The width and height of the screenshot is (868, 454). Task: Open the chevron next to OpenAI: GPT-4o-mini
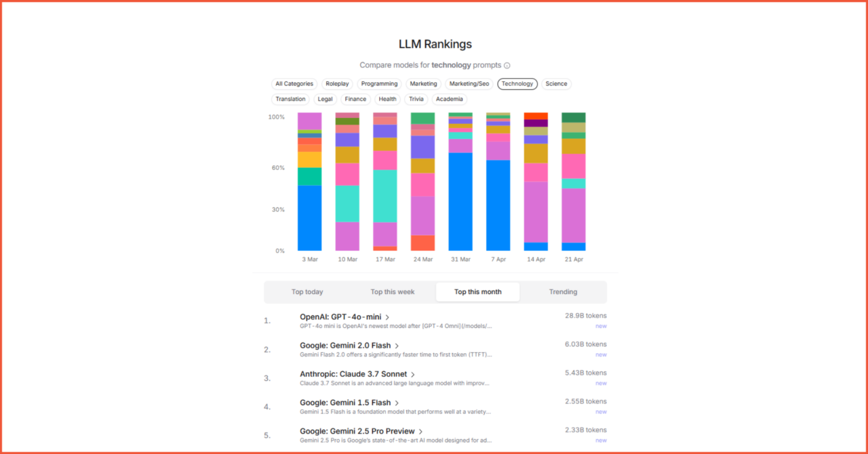point(387,317)
